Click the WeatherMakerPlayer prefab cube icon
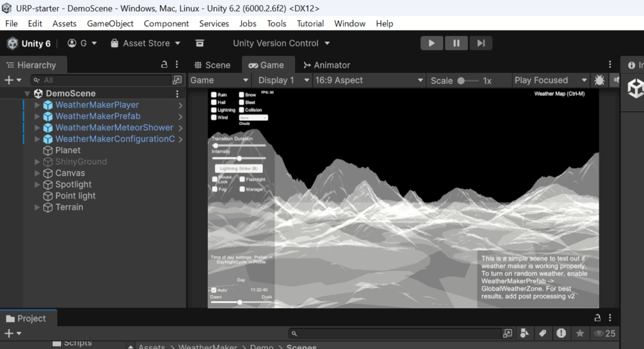The image size is (644, 349). pyautogui.click(x=48, y=105)
